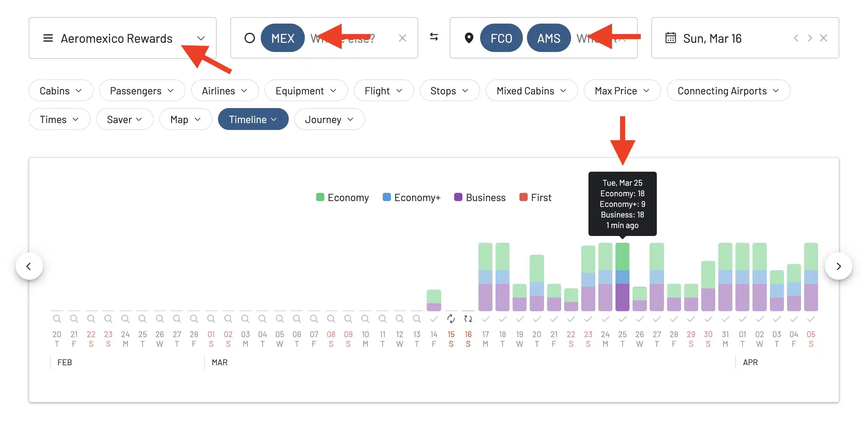
Task: Toggle Economy+ series in chart legend
Action: [411, 198]
